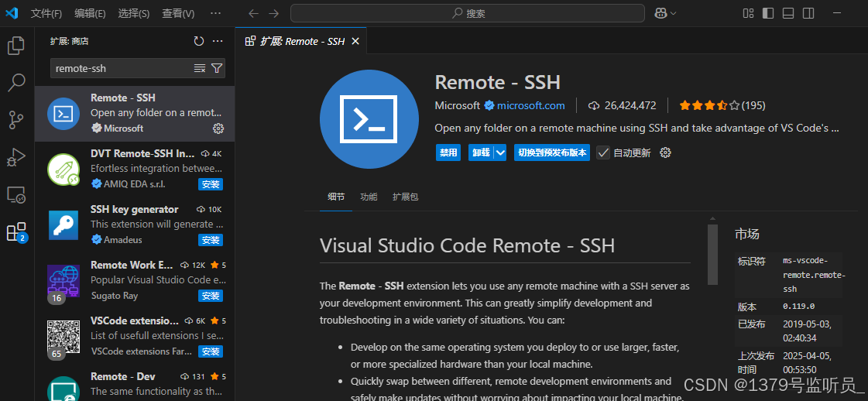This screenshot has height=401, width=868.
Task: Open the extension filter funnel
Action: 217,69
